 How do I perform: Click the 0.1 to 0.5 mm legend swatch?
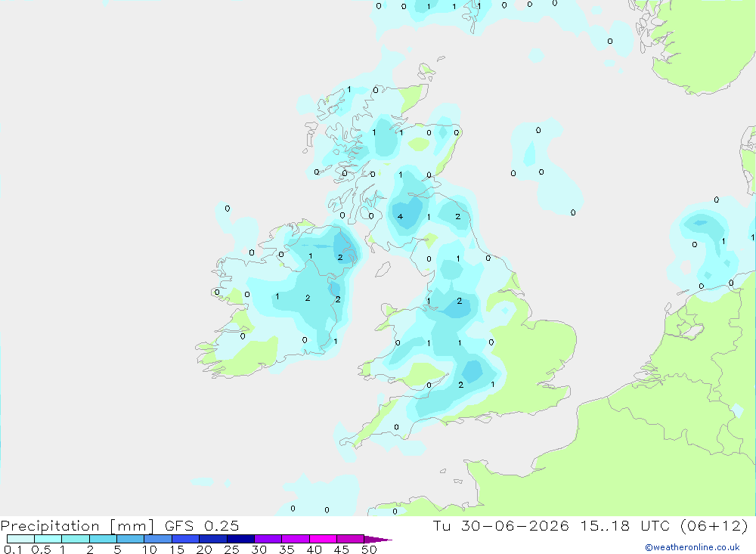20,539
